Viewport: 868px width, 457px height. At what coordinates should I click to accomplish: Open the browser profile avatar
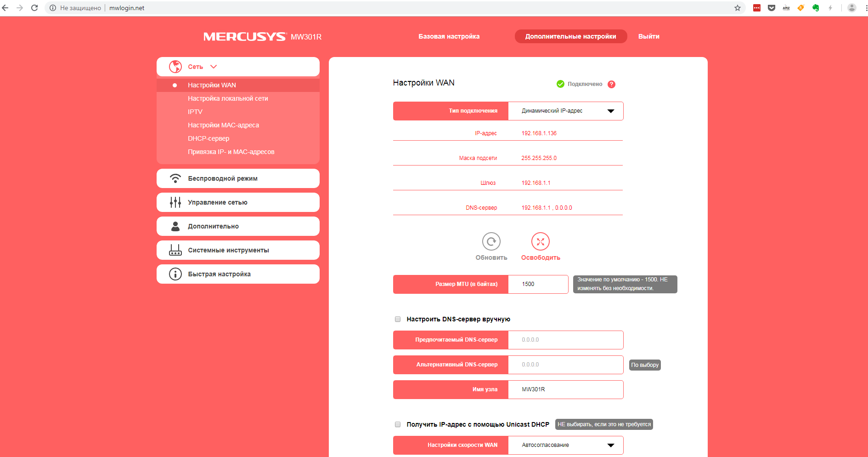click(x=851, y=8)
